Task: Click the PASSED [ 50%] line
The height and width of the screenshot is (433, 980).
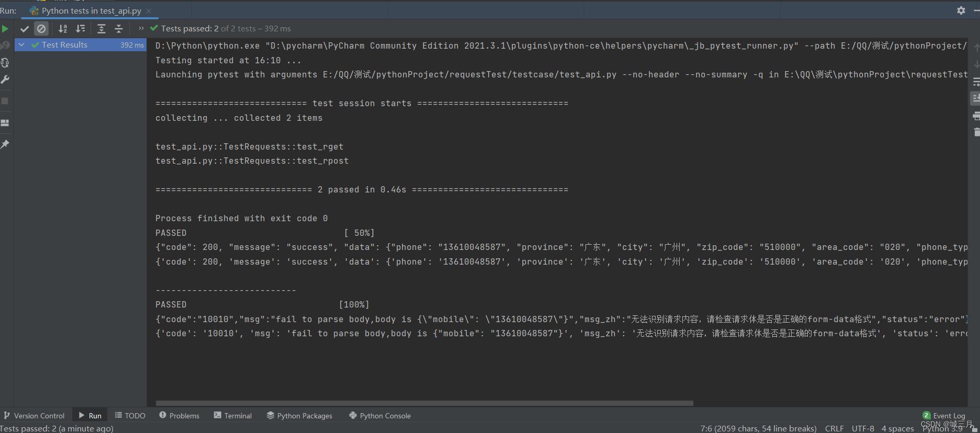Action: pyautogui.click(x=265, y=233)
